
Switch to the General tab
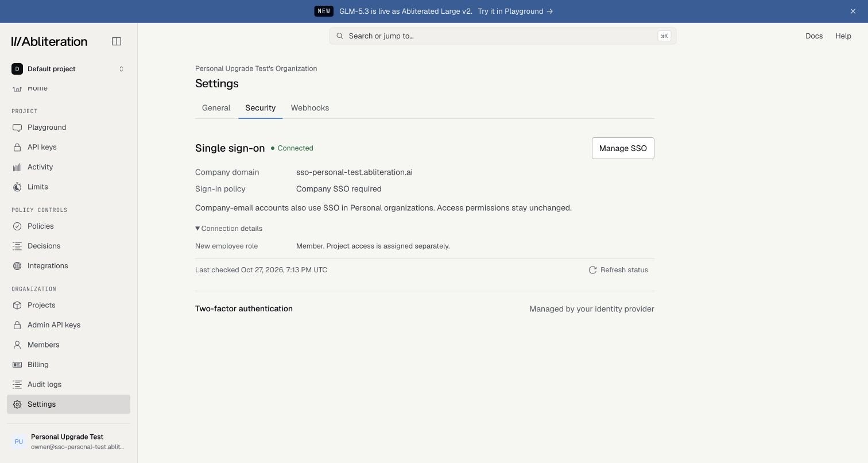(216, 108)
